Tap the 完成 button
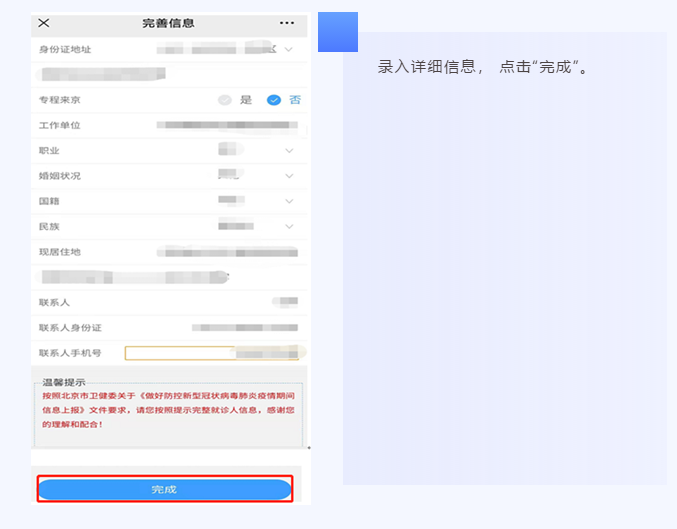This screenshot has height=529, width=677. pos(165,489)
